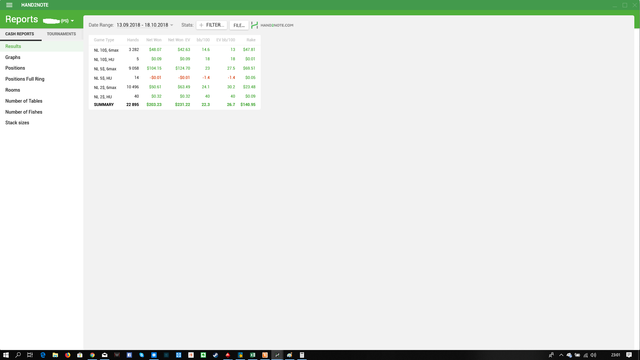Screen dimensions: 640x360
Task: Open the Number of Fishes report
Action: (x=42, y=112)
